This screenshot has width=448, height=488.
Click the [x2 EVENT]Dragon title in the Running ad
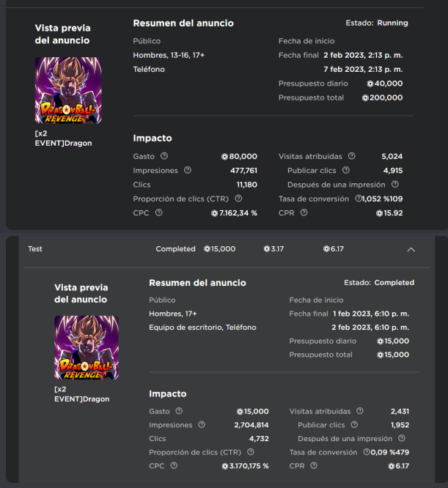(x=63, y=138)
